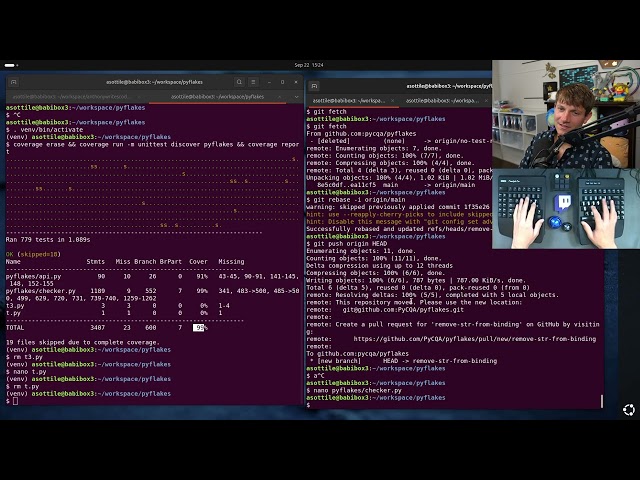The image size is (640, 480).
Task: Click the scrollbar thumb in right terminal
Action: (602, 401)
